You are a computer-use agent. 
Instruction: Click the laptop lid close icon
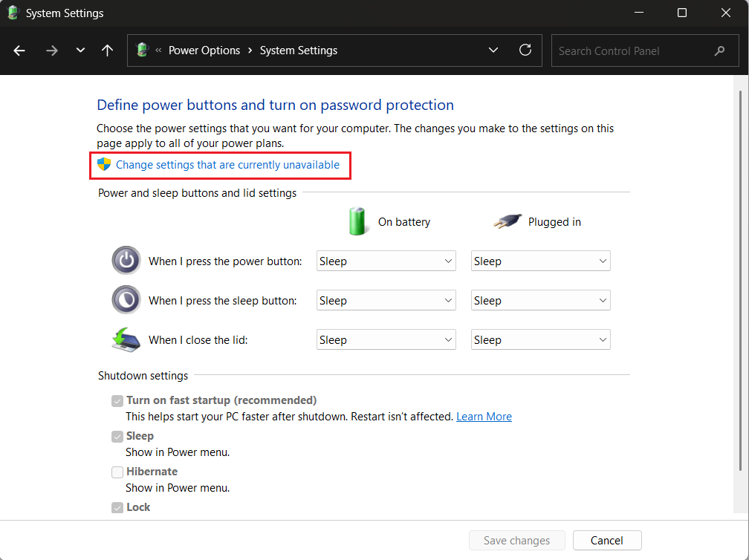126,339
